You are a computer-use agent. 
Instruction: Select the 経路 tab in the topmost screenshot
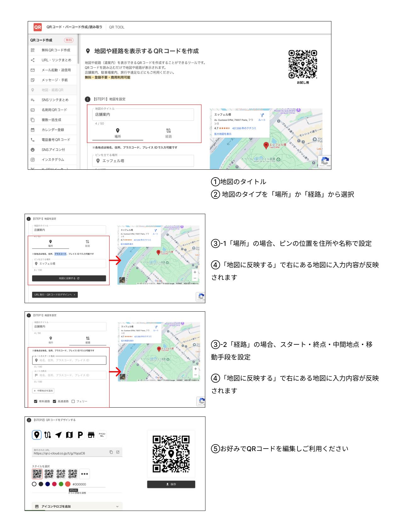tap(168, 133)
